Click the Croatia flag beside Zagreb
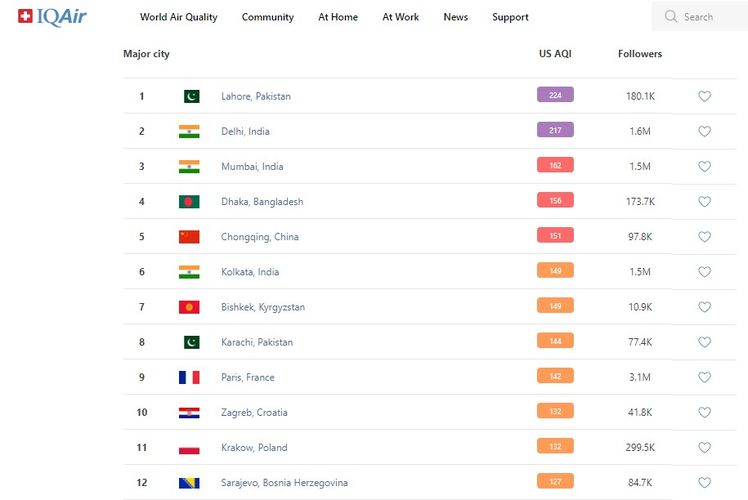This screenshot has height=500, width=748. 189,413
